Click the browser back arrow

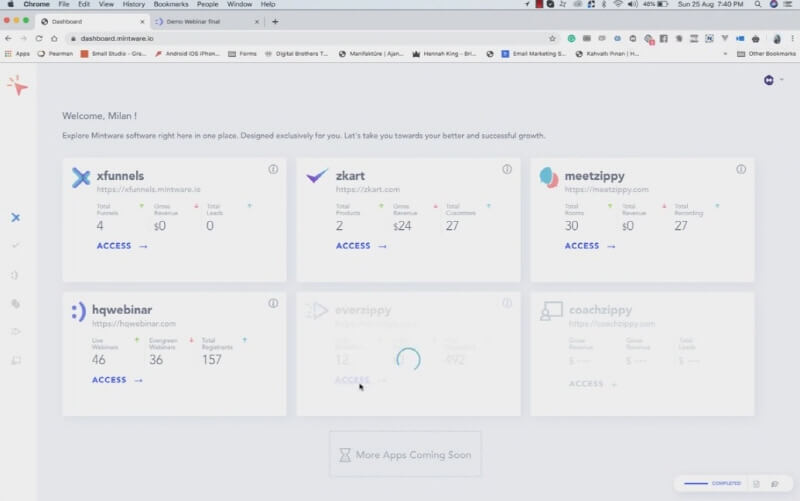(8, 38)
